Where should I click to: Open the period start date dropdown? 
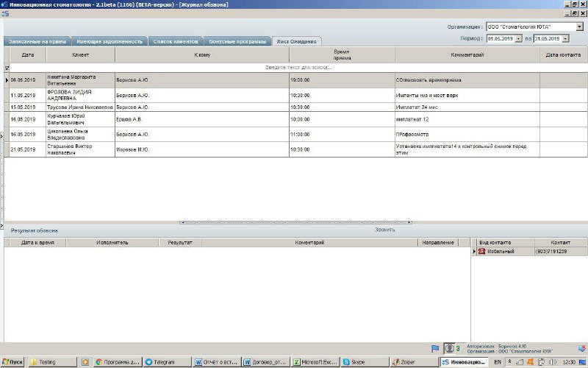click(518, 38)
